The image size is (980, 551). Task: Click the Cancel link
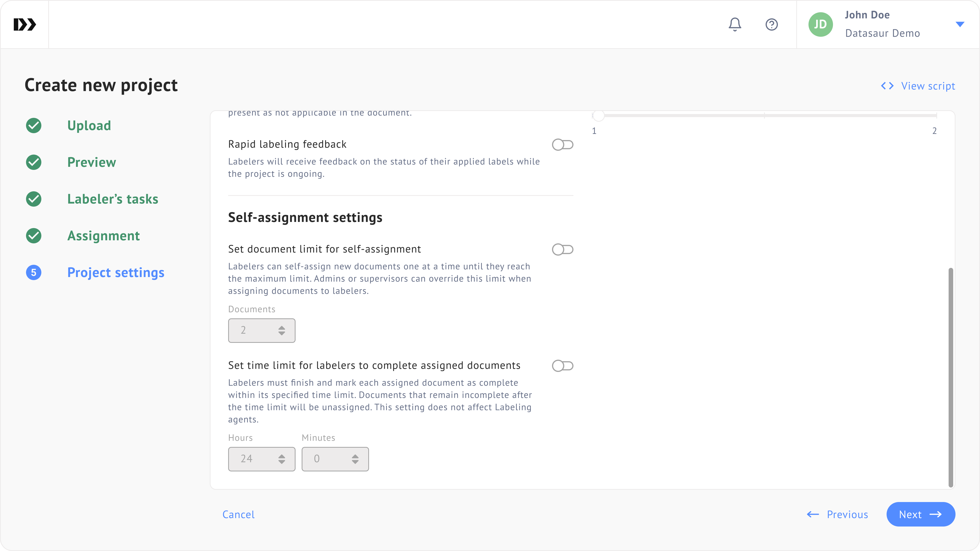click(x=239, y=514)
